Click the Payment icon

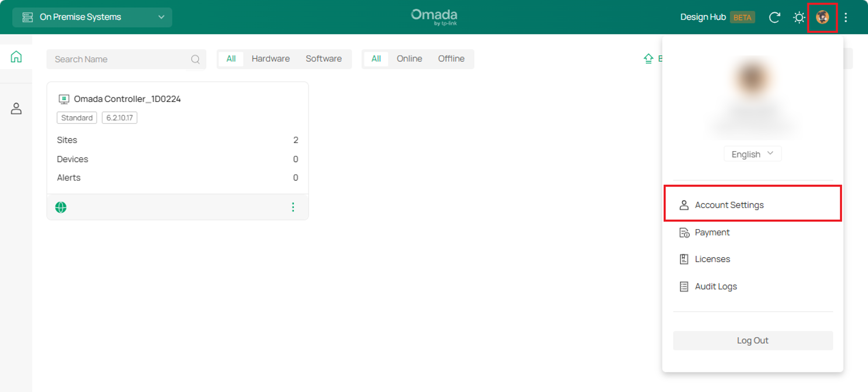point(684,233)
